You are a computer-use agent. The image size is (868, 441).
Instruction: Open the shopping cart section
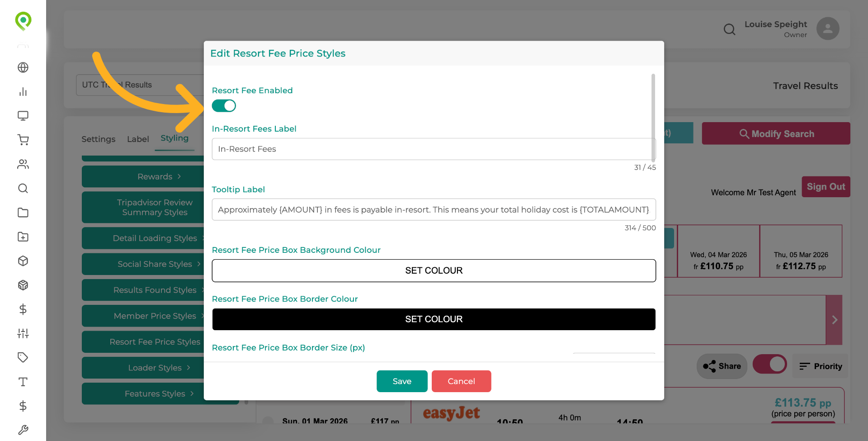click(23, 140)
